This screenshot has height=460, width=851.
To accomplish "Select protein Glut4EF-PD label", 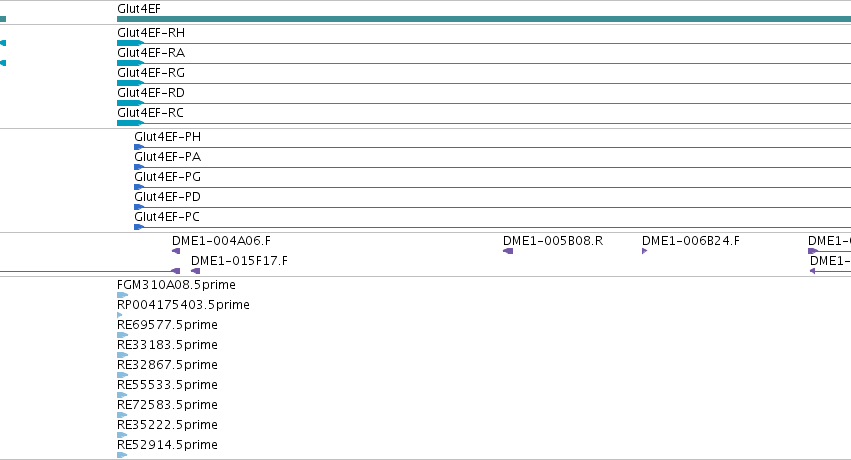I will point(168,197).
